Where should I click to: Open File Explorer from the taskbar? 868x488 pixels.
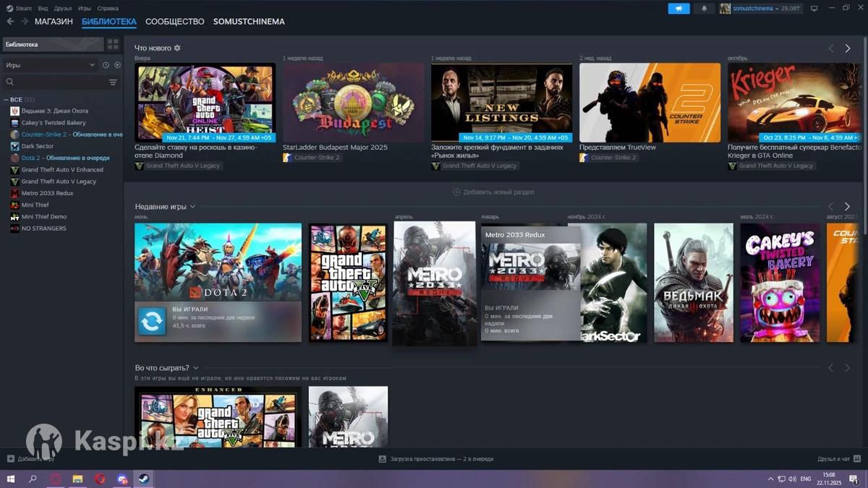point(77,479)
